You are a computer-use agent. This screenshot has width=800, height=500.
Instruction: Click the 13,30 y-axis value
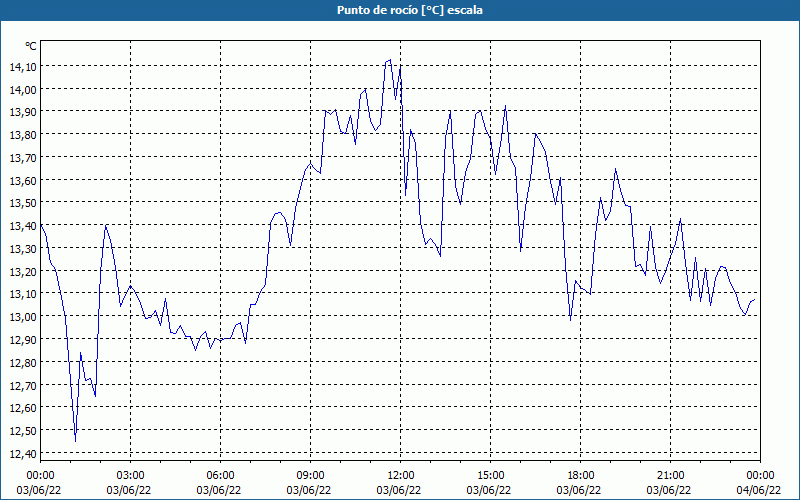pos(23,248)
